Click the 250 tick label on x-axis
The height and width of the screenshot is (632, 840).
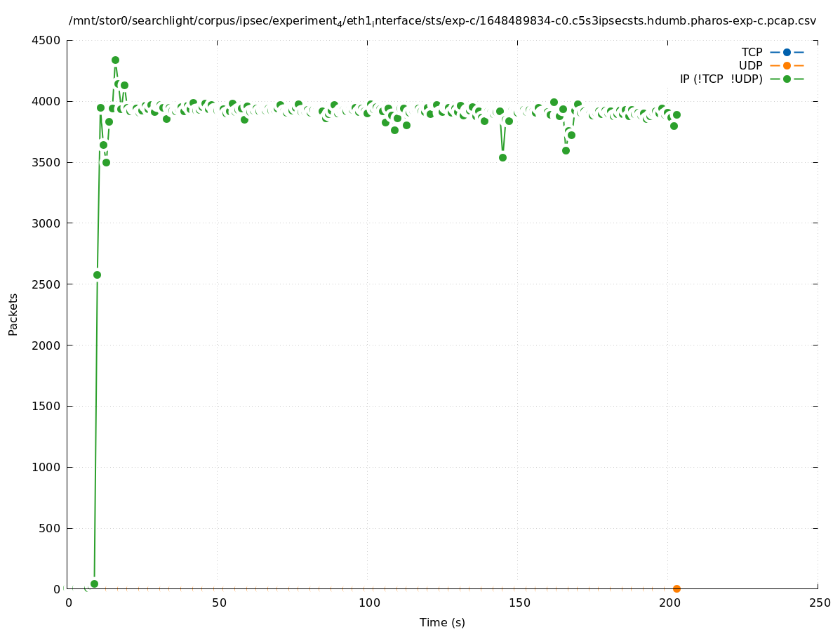click(x=819, y=603)
